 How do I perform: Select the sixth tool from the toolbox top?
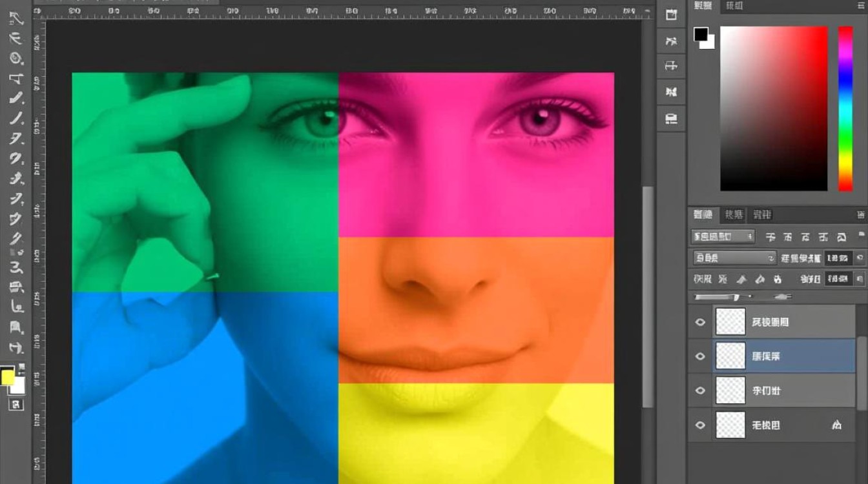16,118
